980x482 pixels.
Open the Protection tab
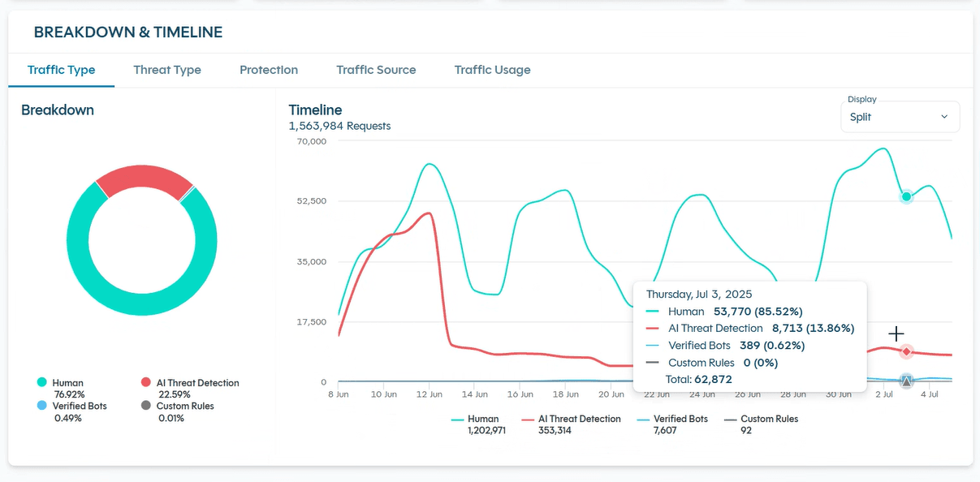pos(269,70)
